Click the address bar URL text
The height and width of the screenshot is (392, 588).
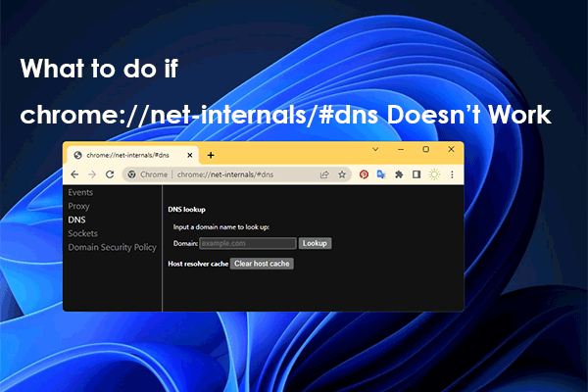225,174
